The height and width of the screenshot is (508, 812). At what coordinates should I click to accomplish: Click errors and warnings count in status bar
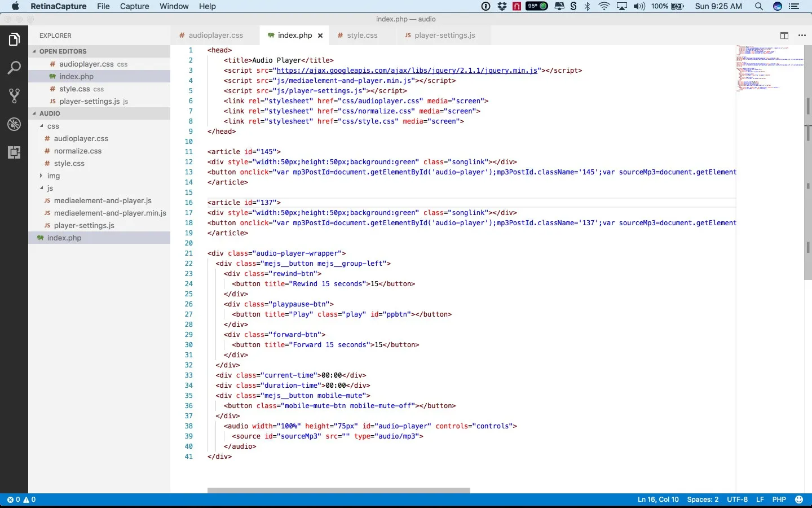coord(21,500)
